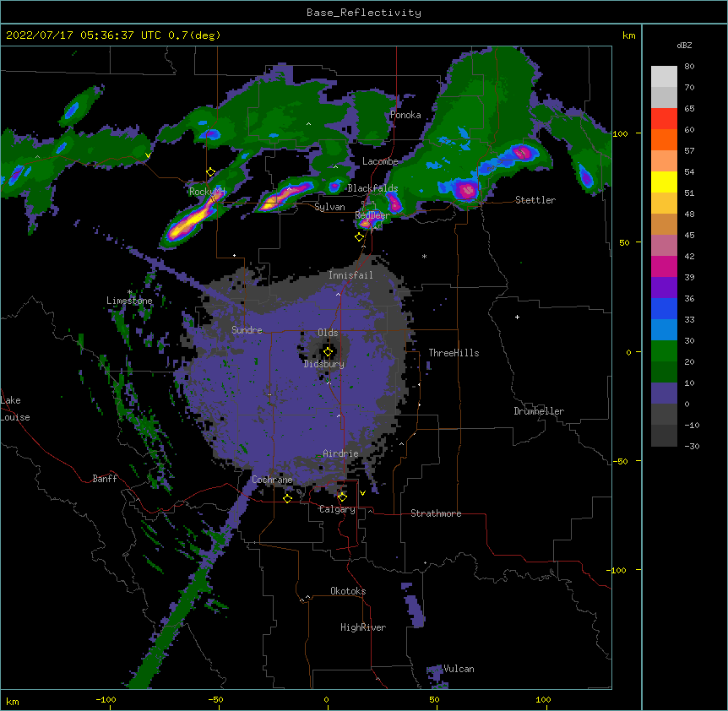Click the asterisk marker east of Innisfail
728x711 pixels.
pos(424,256)
